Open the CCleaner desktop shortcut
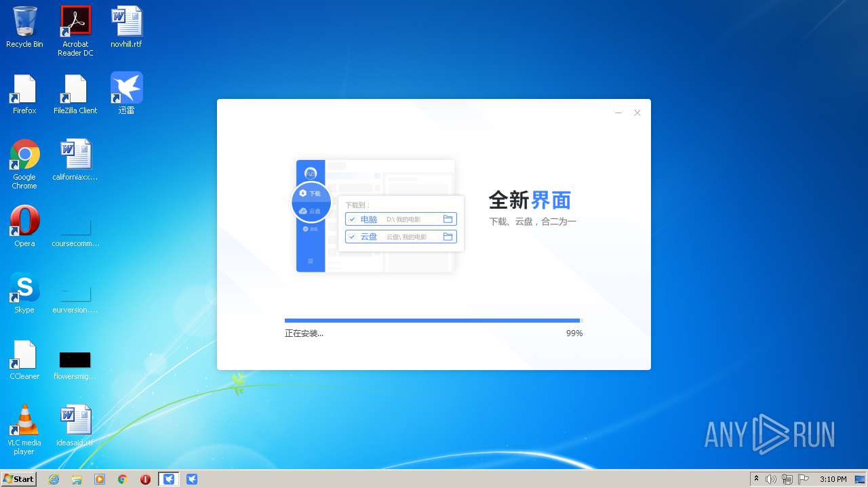This screenshot has width=868, height=488. pos(24,359)
